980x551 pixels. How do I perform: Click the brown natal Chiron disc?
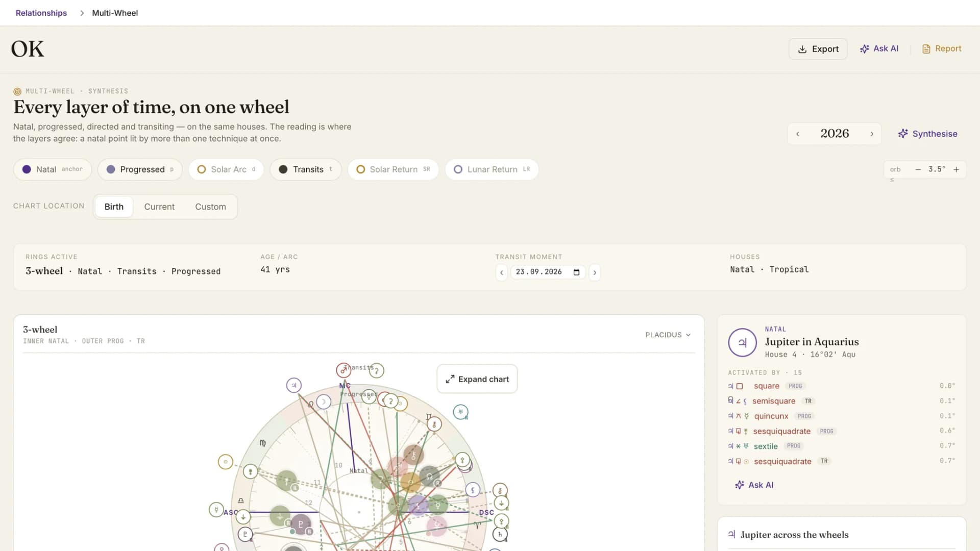(413, 455)
